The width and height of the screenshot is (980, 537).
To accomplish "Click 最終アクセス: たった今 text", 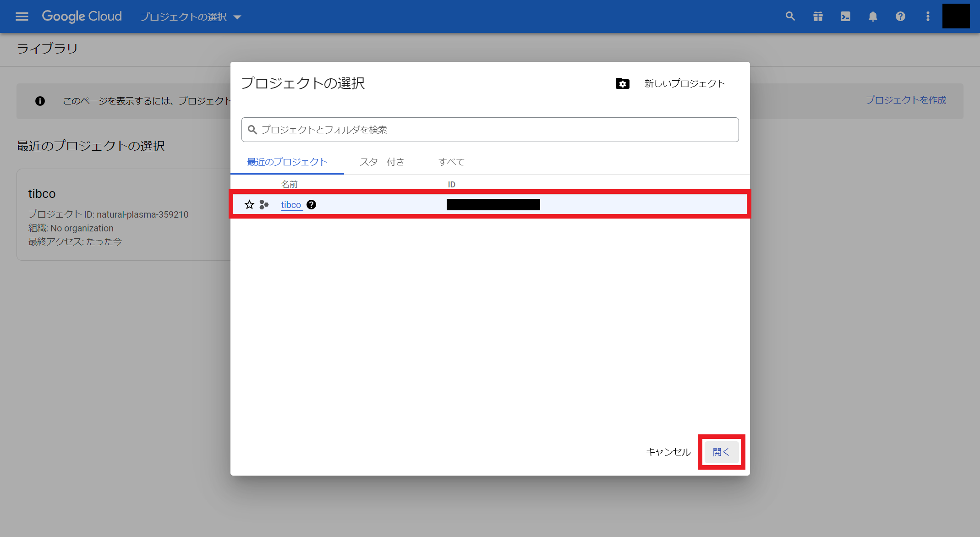I will point(75,241).
